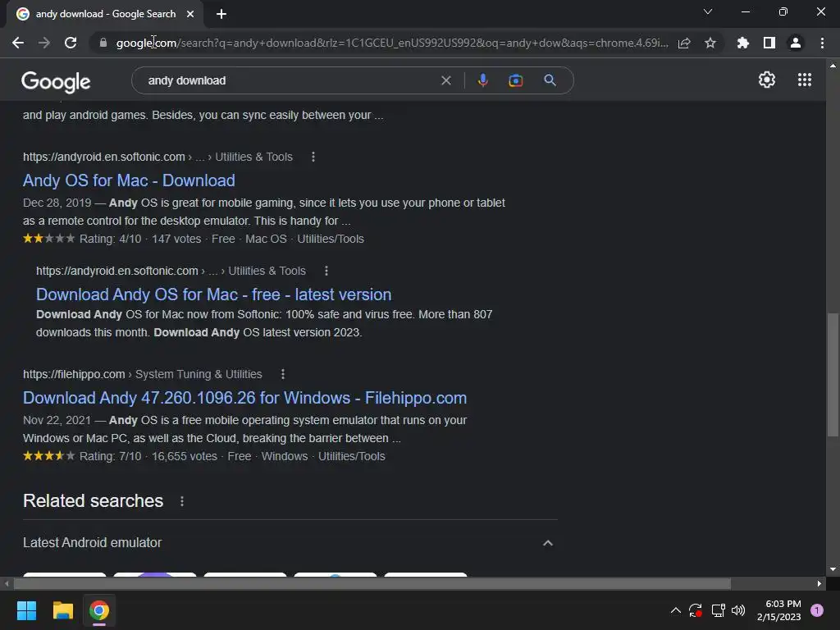The image size is (840, 630).
Task: Open more options for Andy OS for Mac result
Action: coord(313,157)
